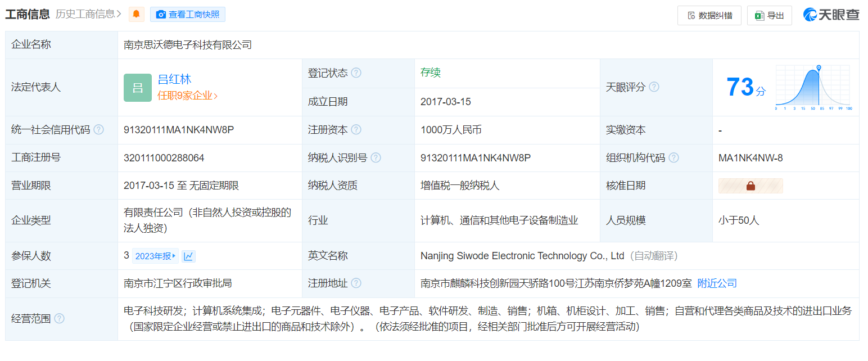Click organization code MA1NK4NW-8
Image resolution: width=868 pixels, height=361 pixels.
pos(751,158)
